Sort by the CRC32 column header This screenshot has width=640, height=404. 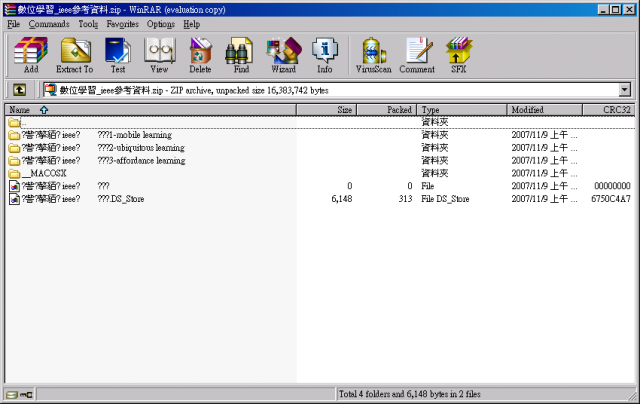pos(609,110)
